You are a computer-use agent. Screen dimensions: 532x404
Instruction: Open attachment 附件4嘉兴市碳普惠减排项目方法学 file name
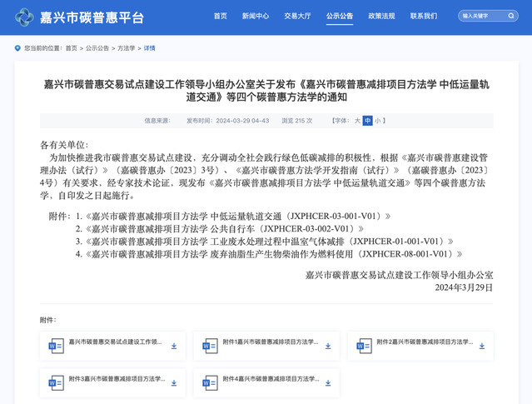tap(271, 379)
